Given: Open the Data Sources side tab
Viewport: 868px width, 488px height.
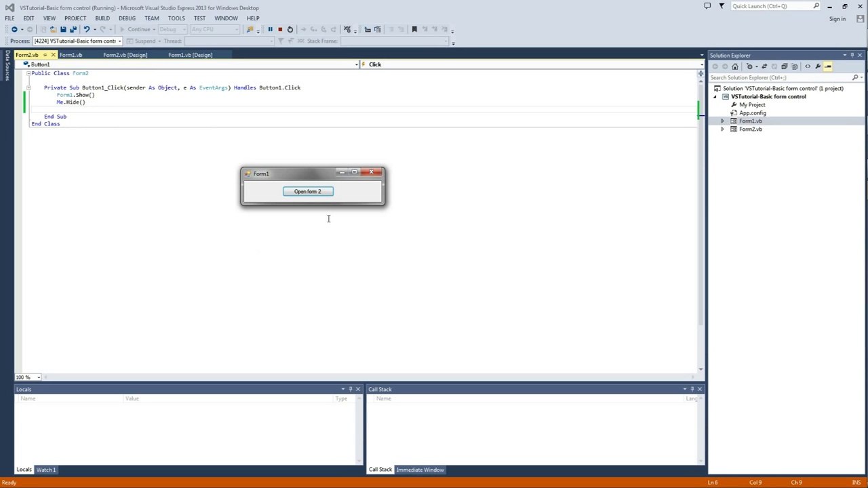Looking at the screenshot, I should [7, 66].
